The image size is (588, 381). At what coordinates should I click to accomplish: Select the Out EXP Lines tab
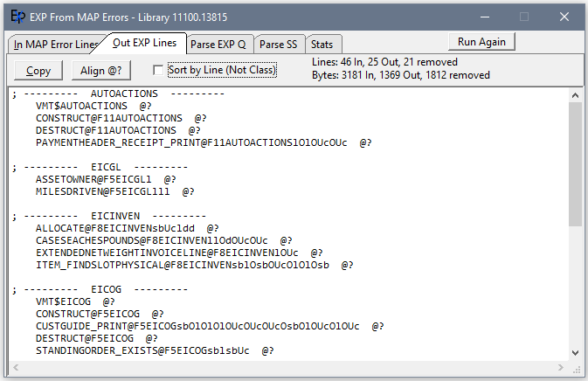[x=144, y=43]
